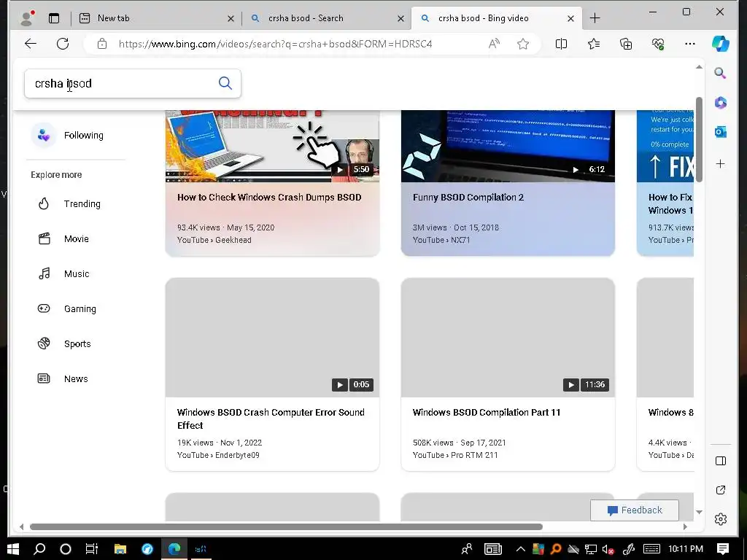Open the Microsoft 365 sidebar icon
This screenshot has height=560, width=747.
pyautogui.click(x=720, y=102)
